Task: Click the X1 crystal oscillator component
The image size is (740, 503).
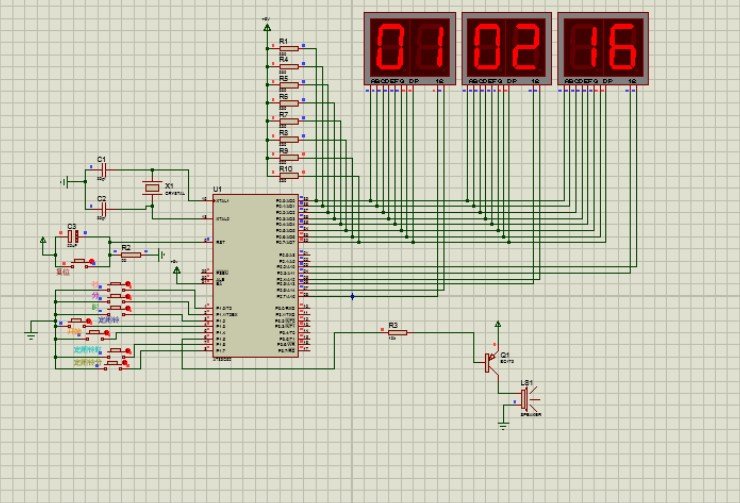Action: pyautogui.click(x=151, y=188)
